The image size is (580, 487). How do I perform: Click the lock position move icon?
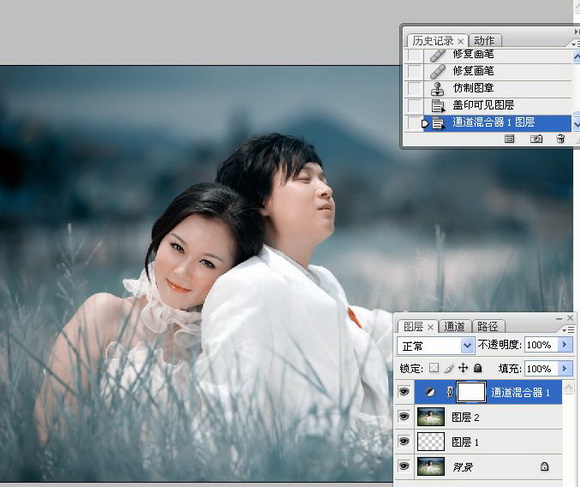pos(463,368)
